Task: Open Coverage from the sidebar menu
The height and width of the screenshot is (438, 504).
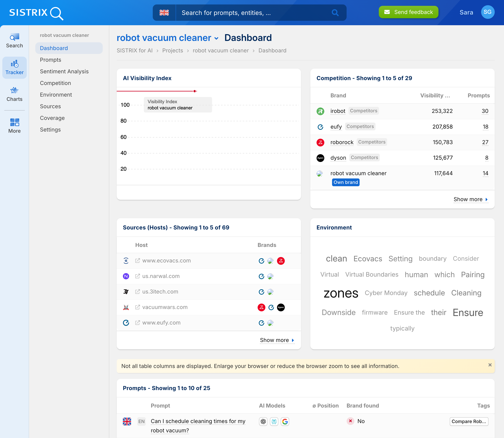Action: [x=52, y=118]
